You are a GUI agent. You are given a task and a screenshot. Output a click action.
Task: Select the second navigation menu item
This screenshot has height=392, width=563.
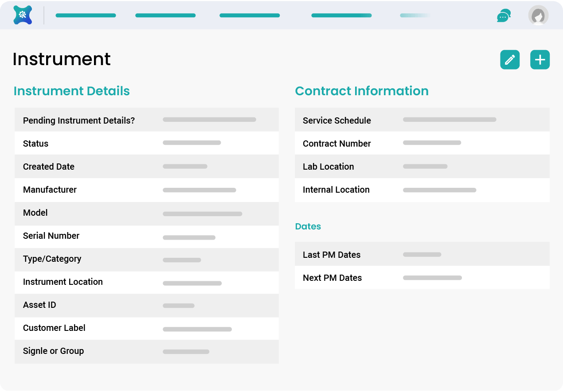[165, 16]
